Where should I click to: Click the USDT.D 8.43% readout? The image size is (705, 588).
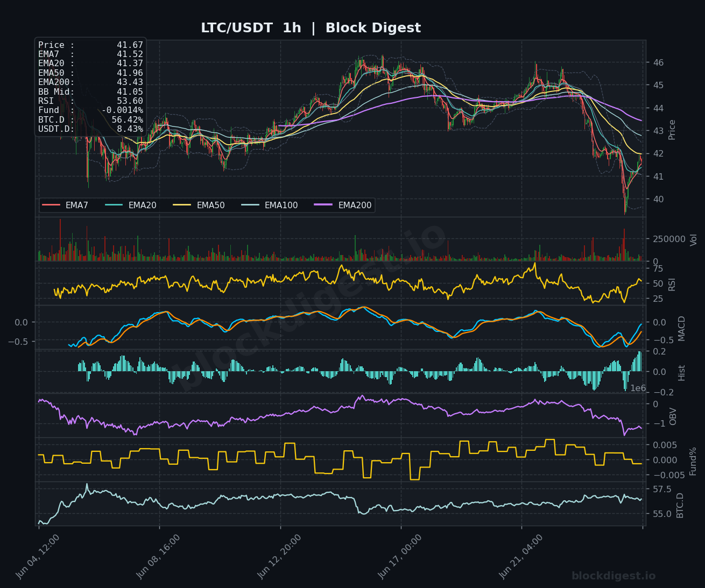click(90, 129)
